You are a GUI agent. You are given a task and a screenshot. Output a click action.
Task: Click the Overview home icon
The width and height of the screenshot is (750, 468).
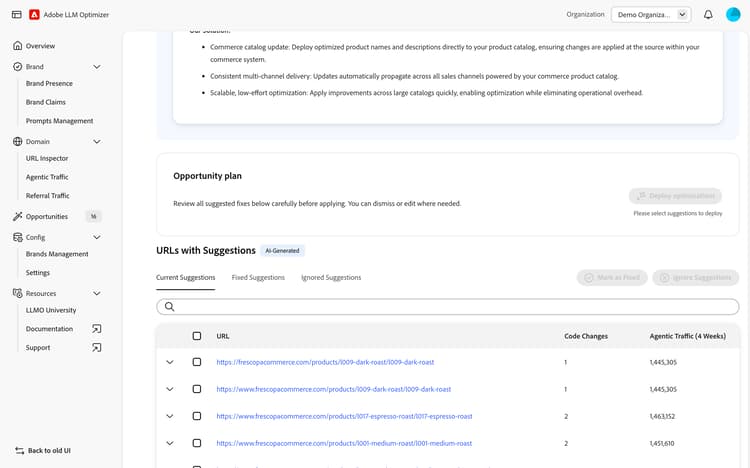click(x=17, y=45)
